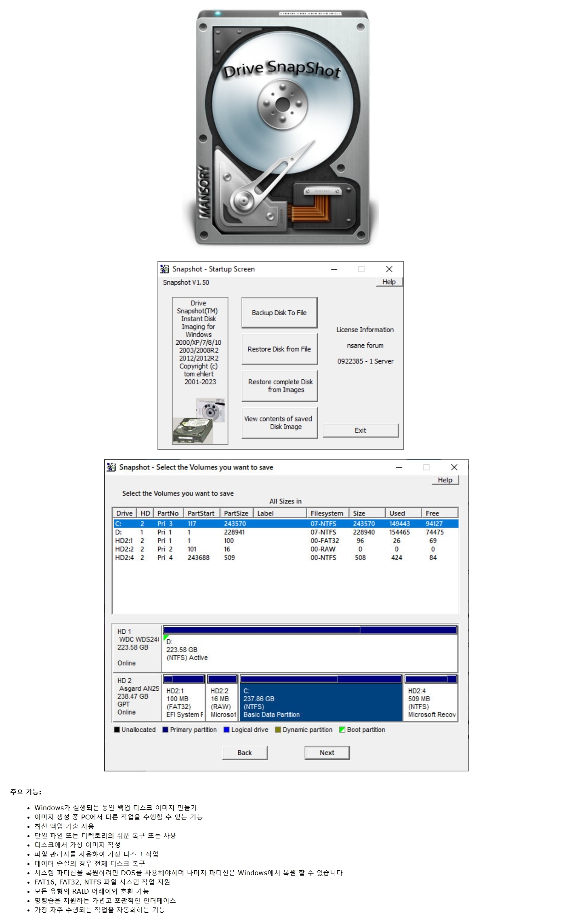The image size is (573, 924).
Task: Select the HD2:1 volume row
Action: 285,541
